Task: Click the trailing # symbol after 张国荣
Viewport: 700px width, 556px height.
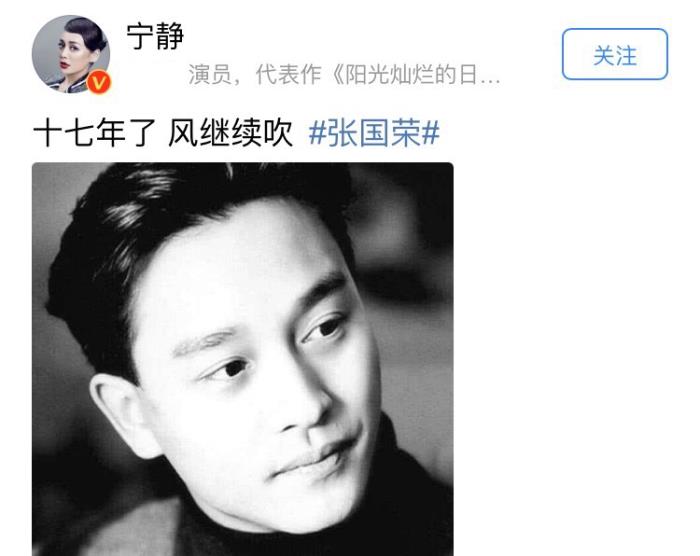Action: pyautogui.click(x=431, y=133)
